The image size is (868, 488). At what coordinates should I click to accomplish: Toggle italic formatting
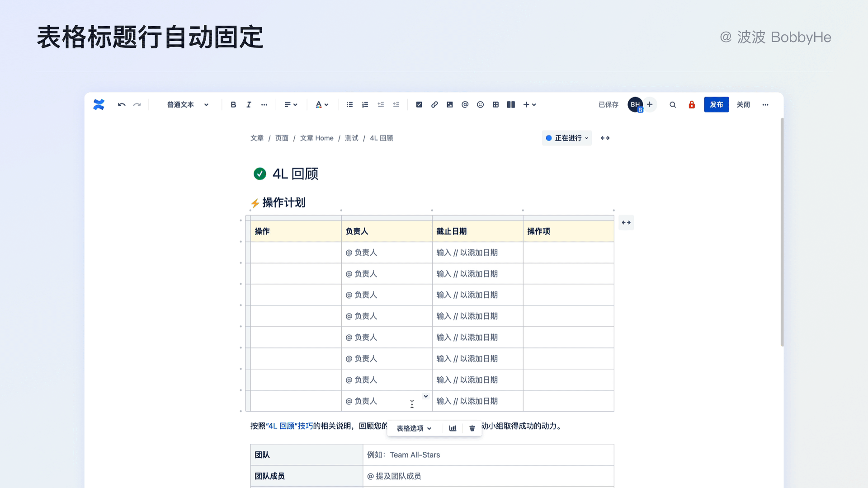coord(249,105)
